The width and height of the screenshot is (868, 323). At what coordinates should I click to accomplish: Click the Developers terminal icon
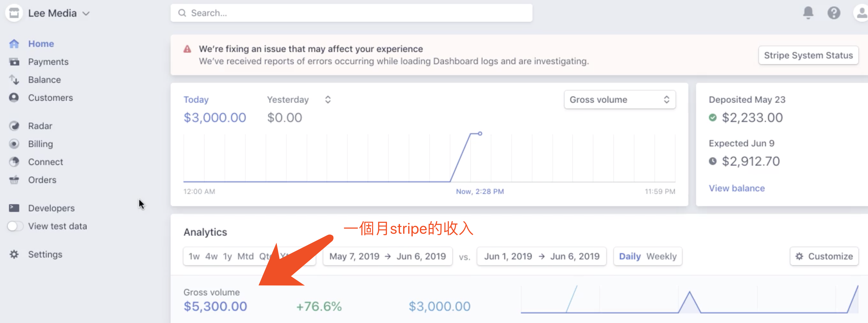click(x=14, y=208)
